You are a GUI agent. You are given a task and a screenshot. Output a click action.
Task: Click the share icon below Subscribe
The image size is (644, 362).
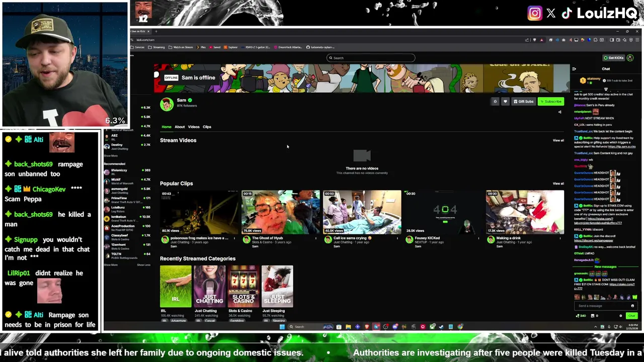[x=559, y=112]
